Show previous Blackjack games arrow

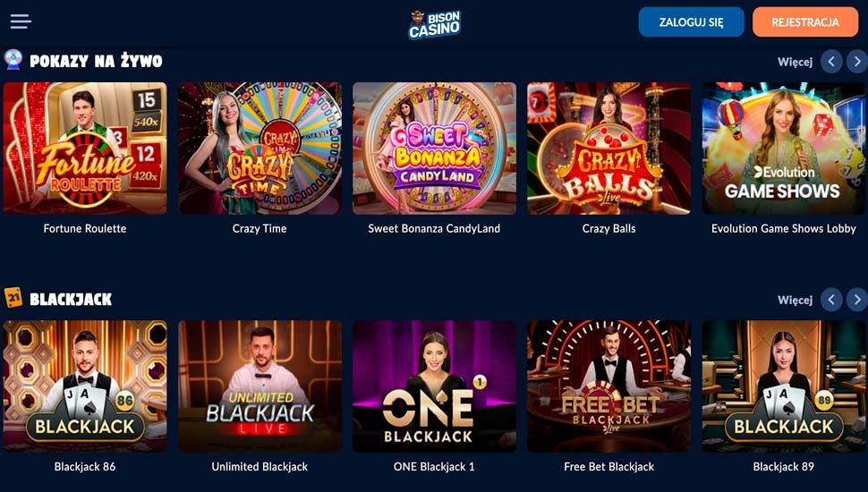coord(831,300)
